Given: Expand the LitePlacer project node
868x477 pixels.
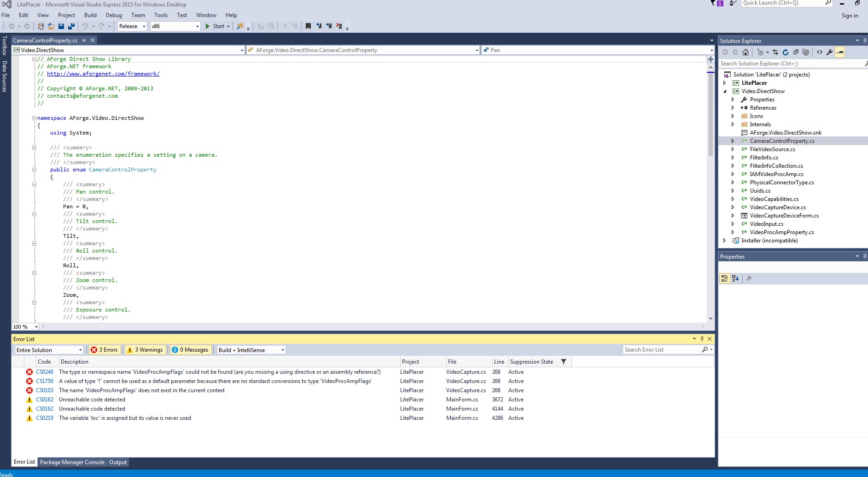Looking at the screenshot, I should (725, 83).
